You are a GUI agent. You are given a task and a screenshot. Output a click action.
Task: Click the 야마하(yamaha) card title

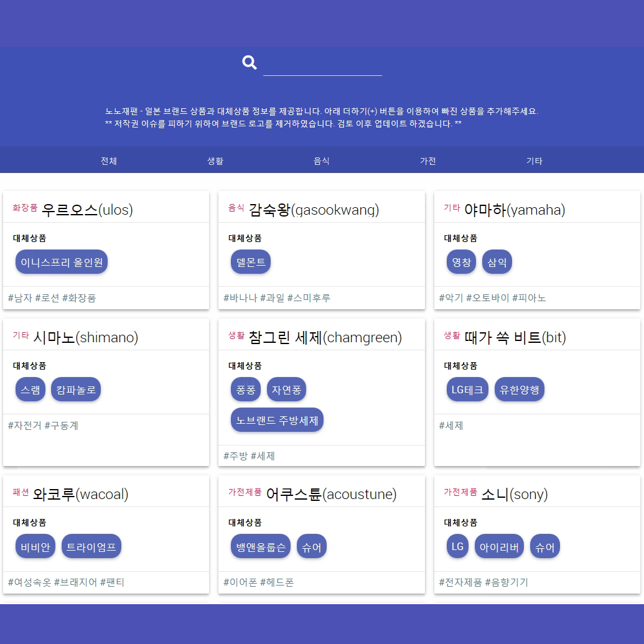pos(515,210)
